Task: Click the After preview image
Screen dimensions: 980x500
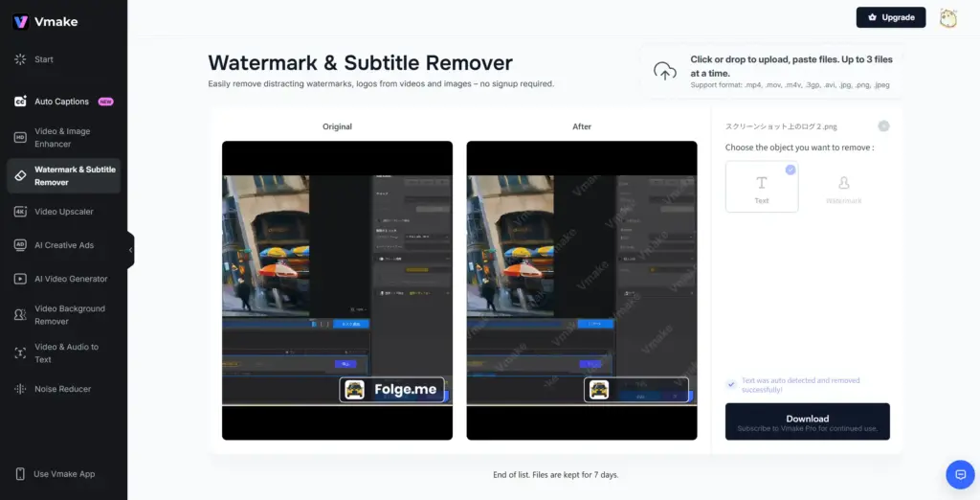Action: pos(582,290)
